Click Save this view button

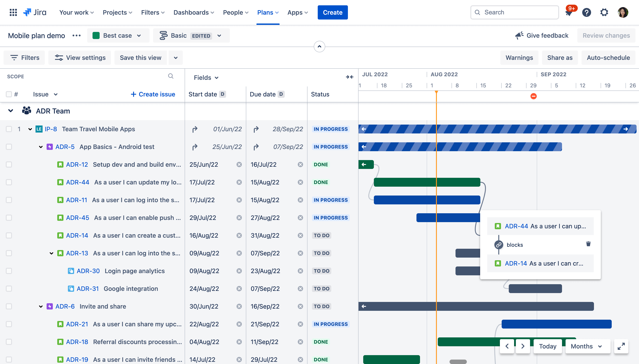point(141,57)
